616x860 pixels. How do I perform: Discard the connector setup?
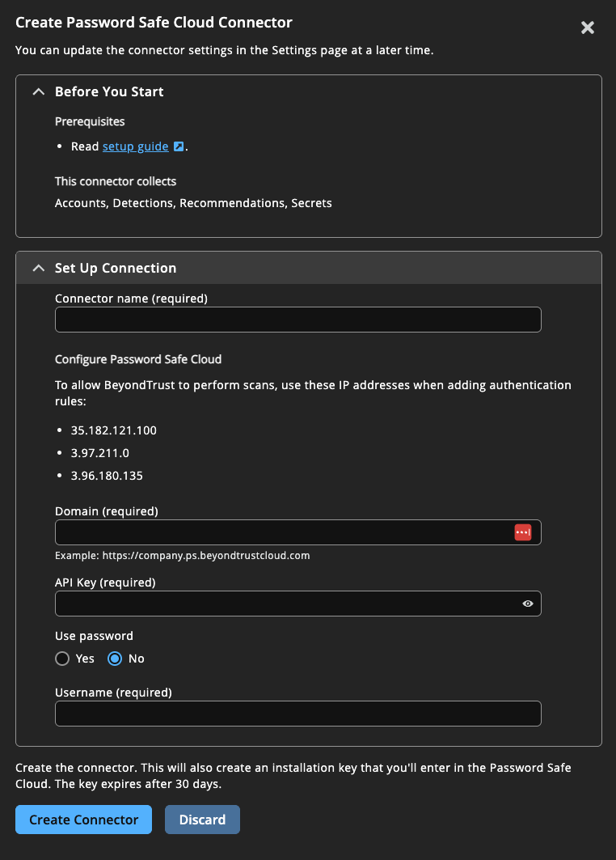[202, 819]
